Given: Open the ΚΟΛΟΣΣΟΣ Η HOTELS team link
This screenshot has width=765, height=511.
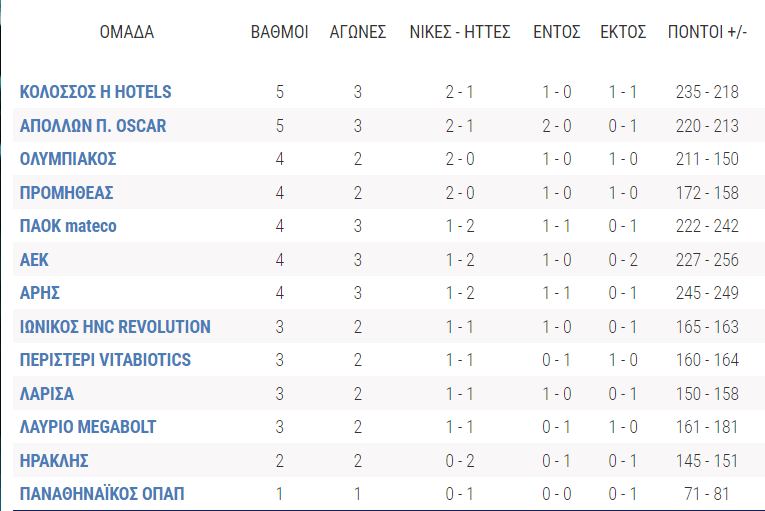Looking at the screenshot, I should (x=96, y=92).
